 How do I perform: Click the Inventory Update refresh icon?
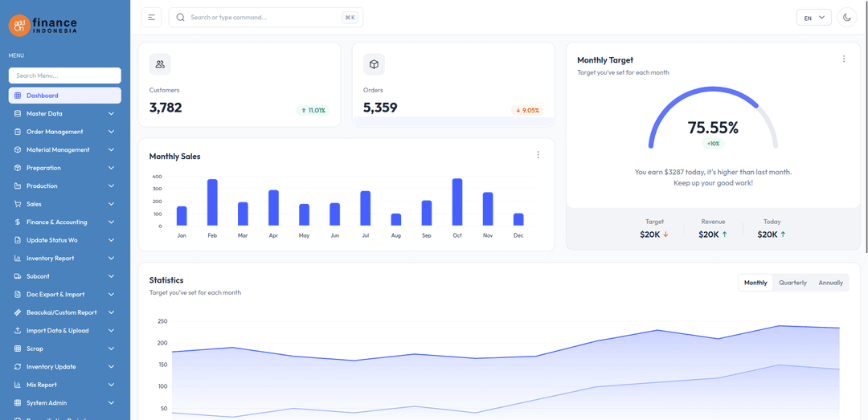17,366
